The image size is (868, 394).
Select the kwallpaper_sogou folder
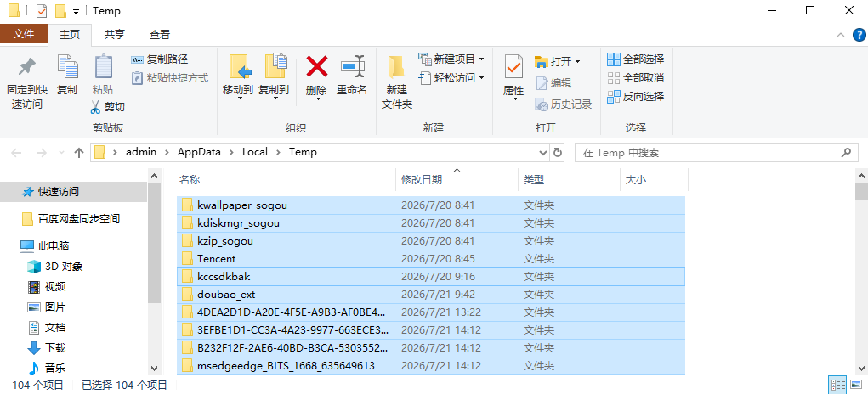[431, 205]
